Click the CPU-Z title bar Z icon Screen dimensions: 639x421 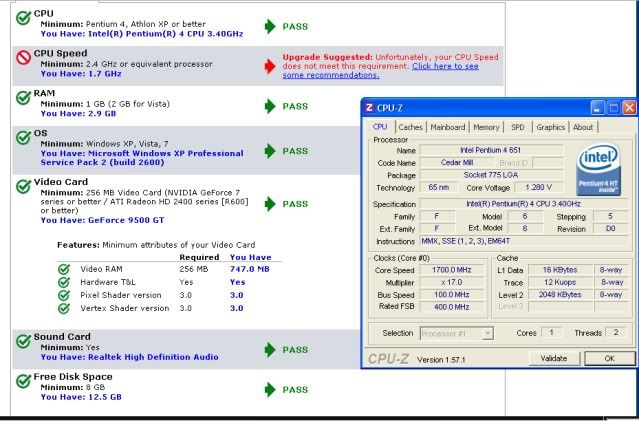(369, 108)
